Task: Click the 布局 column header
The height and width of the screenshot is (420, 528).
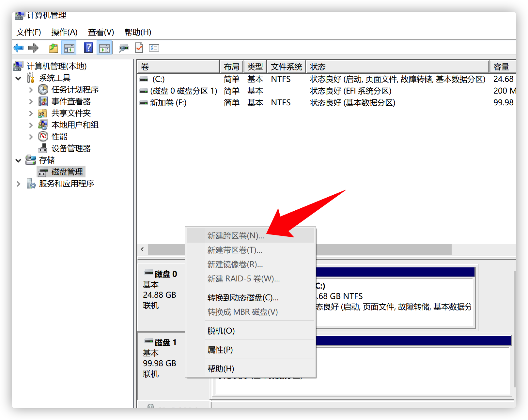Action: point(232,67)
